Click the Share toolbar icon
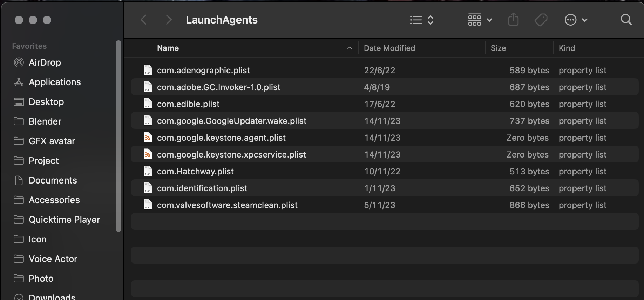 click(x=513, y=20)
